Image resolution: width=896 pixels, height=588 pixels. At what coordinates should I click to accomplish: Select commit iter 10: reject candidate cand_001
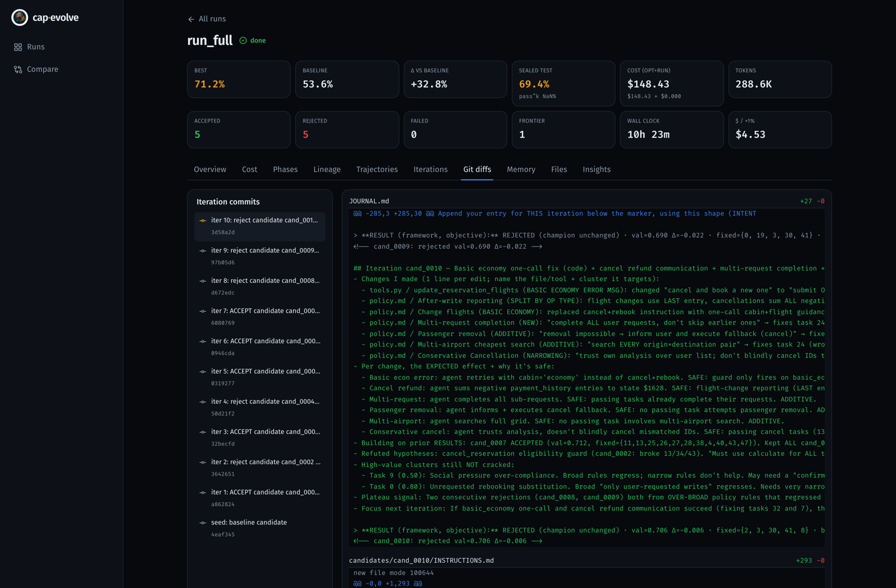tap(260, 226)
